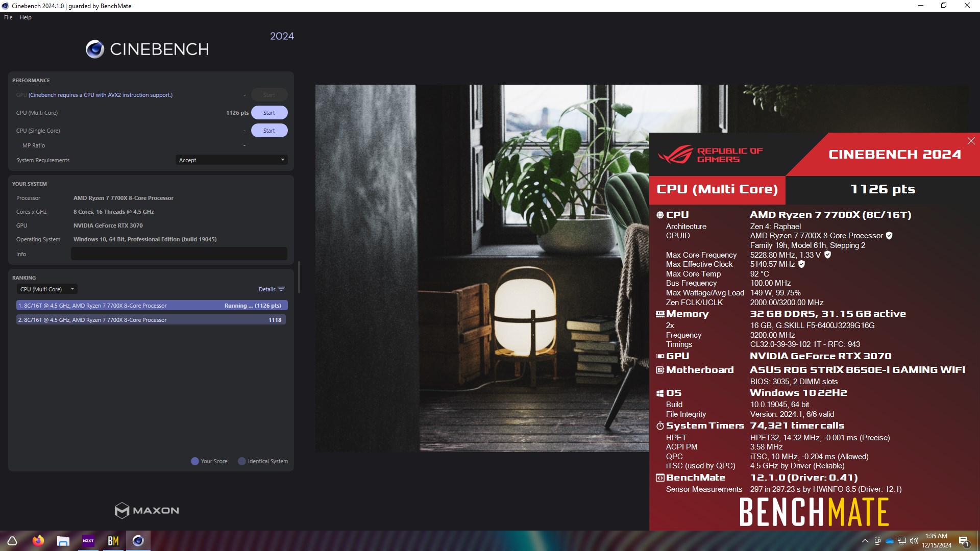
Task: Open the volume speaker tray icon
Action: coord(914,541)
